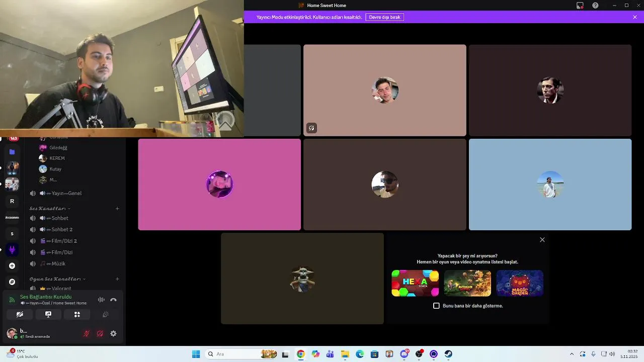Add a server with the plus icon

pos(12,265)
